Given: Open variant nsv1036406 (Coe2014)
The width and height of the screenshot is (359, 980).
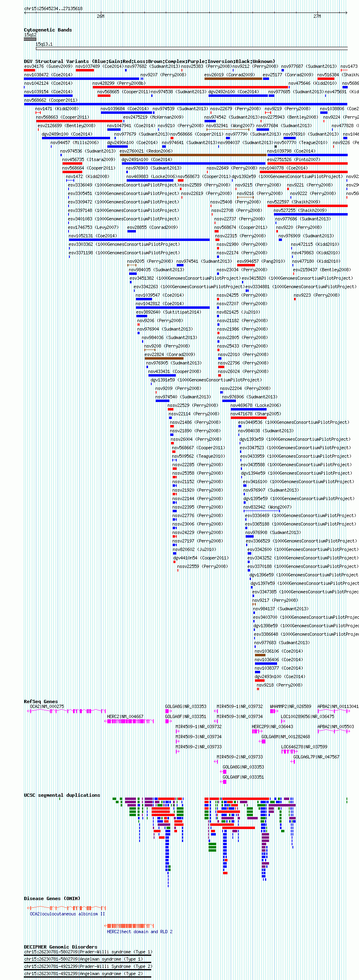Looking at the screenshot, I should tap(279, 660).
